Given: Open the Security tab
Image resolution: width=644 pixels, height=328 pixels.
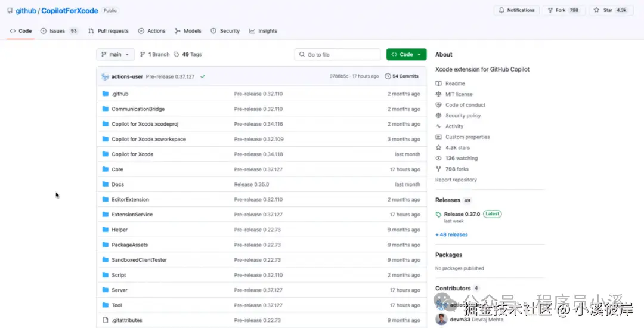Looking at the screenshot, I should [x=225, y=31].
